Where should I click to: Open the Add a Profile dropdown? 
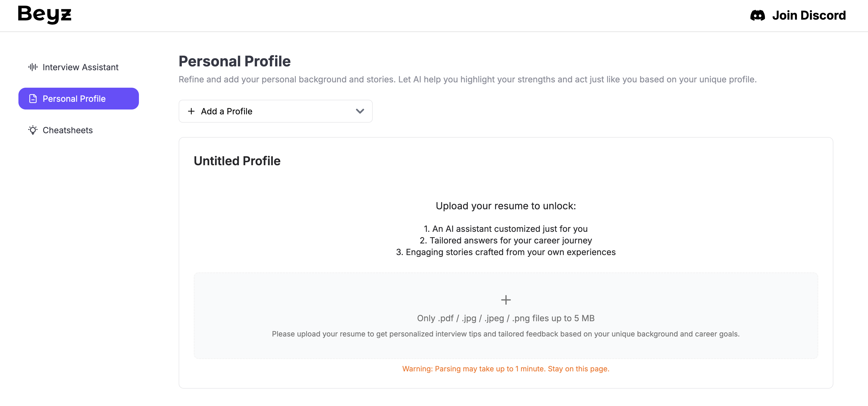pyautogui.click(x=275, y=111)
